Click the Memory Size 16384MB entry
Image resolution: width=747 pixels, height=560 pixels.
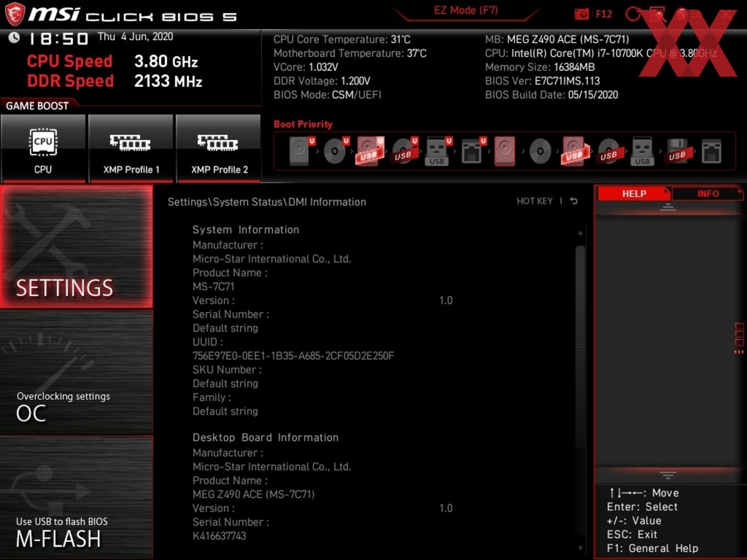540,67
